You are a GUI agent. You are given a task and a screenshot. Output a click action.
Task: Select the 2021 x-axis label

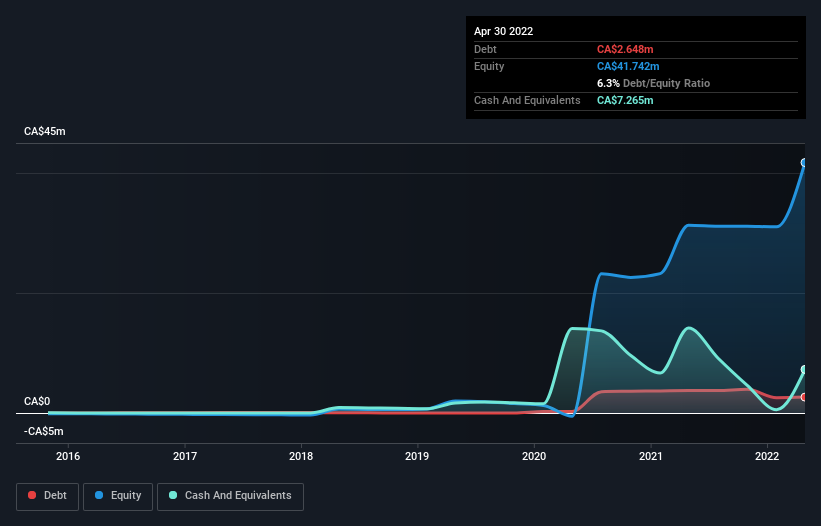[651, 456]
